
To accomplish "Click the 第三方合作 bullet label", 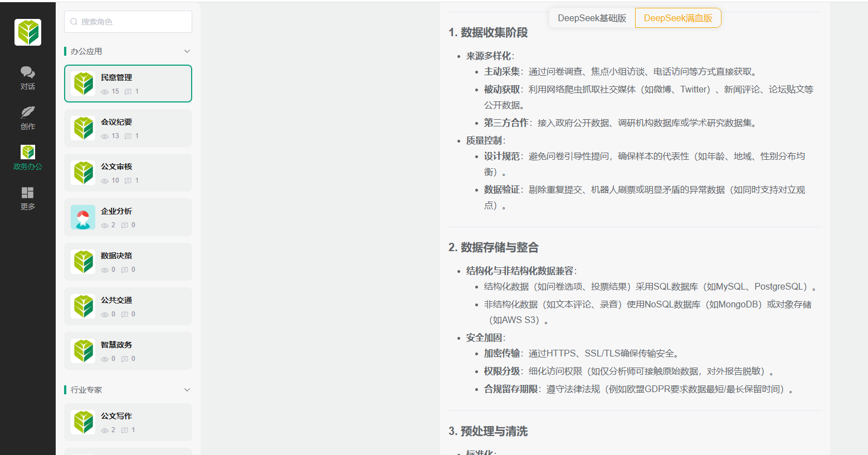I will point(506,123).
